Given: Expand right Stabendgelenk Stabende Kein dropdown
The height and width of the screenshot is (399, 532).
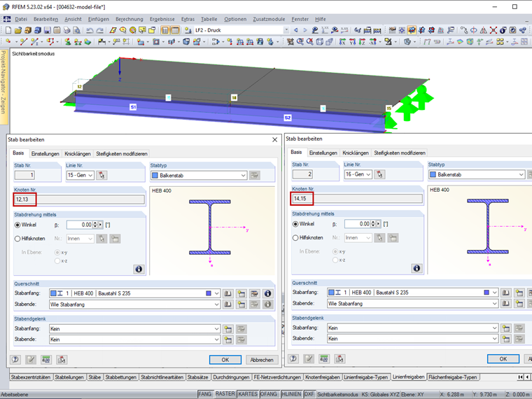Looking at the screenshot, I should (494, 339).
